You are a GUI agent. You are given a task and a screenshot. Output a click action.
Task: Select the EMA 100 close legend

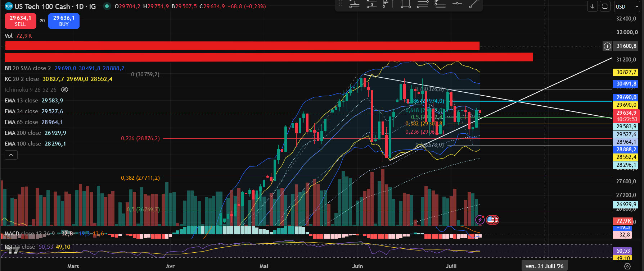pyautogui.click(x=23, y=144)
